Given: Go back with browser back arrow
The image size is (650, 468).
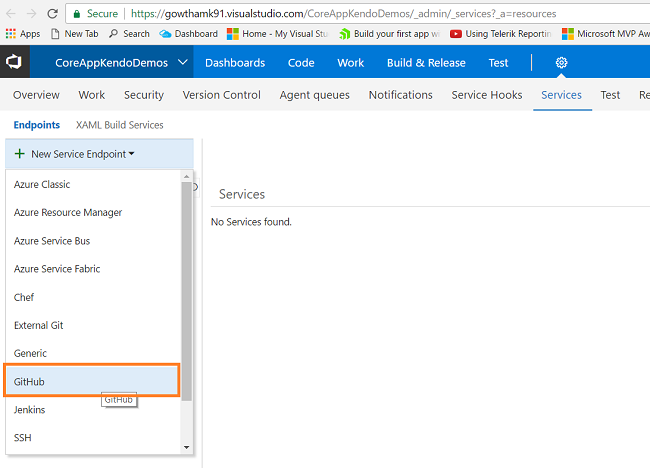Looking at the screenshot, I should [11, 14].
